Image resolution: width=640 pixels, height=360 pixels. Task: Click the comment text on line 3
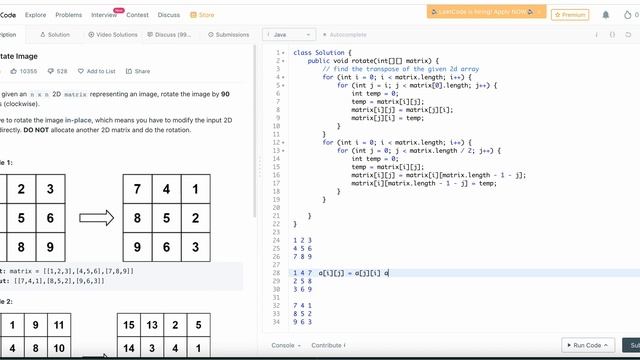point(400,69)
